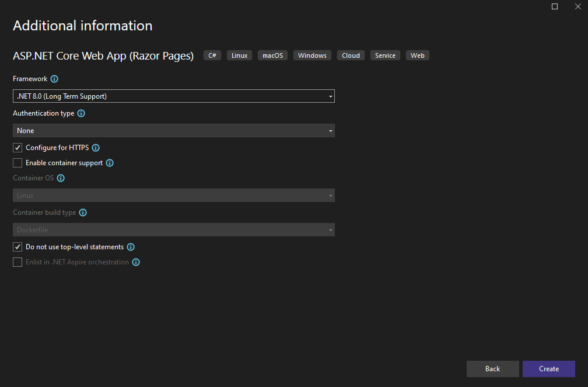Create the project

(x=548, y=368)
